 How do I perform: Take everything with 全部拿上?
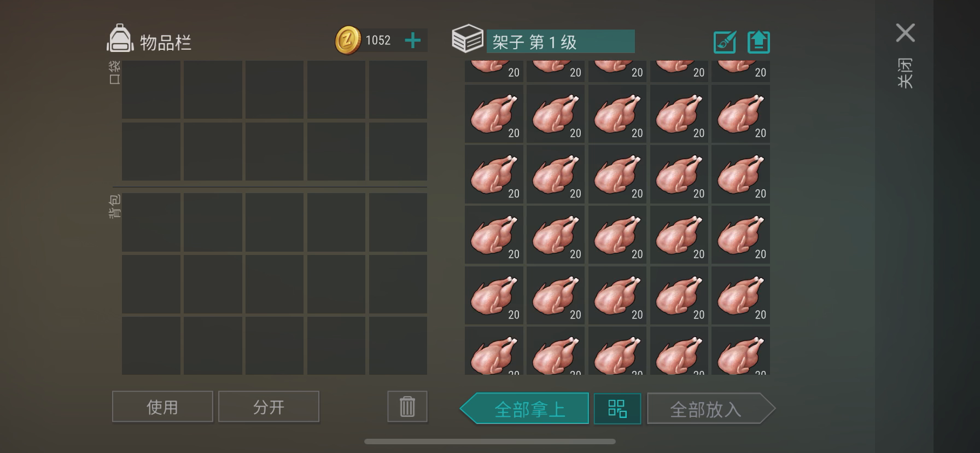(x=524, y=408)
